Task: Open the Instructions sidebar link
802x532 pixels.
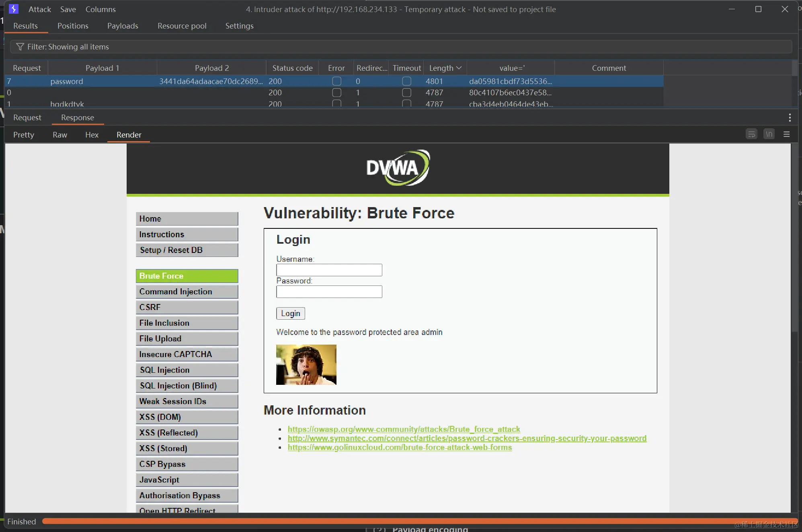Action: [187, 234]
